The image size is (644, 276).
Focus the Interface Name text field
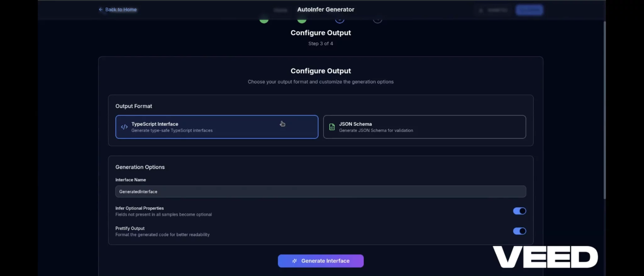point(320,191)
